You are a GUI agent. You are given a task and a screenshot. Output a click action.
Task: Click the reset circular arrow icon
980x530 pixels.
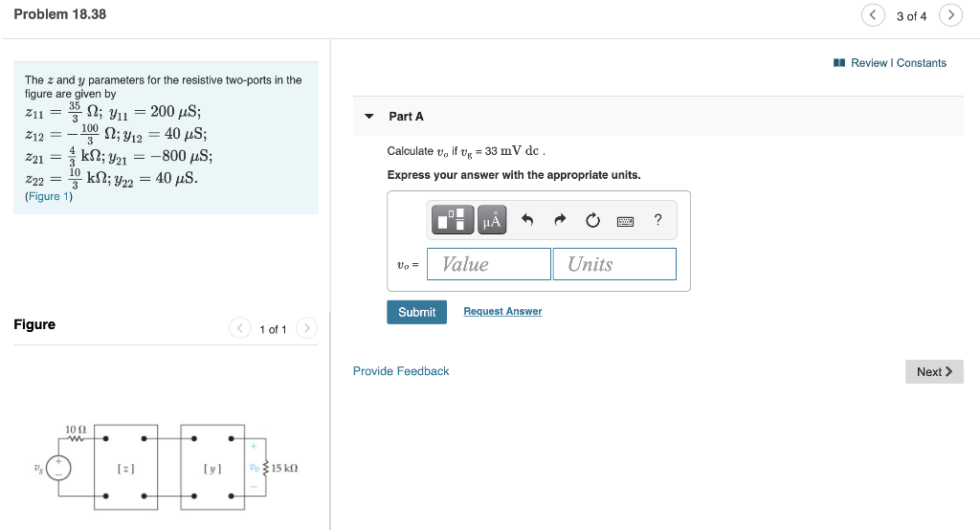point(592,220)
